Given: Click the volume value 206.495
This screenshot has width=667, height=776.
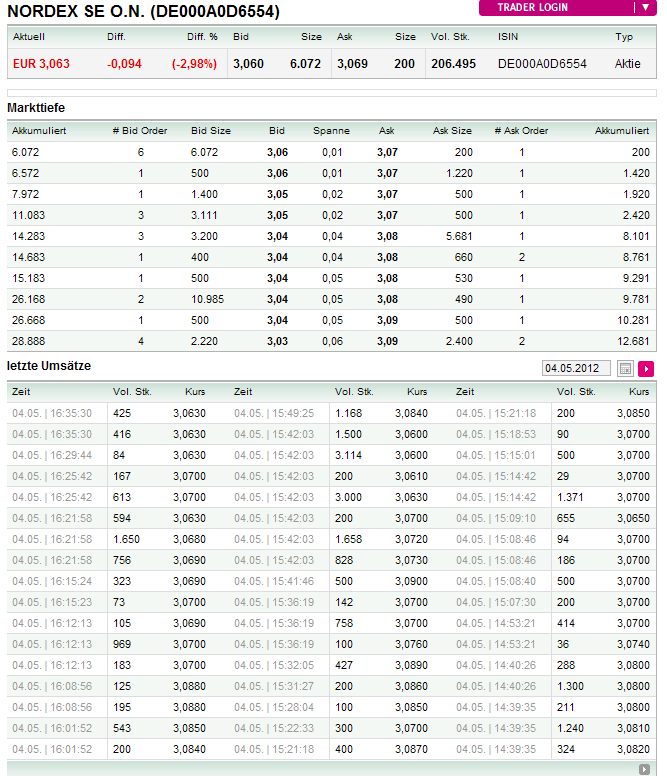Looking at the screenshot, I should click(453, 64).
